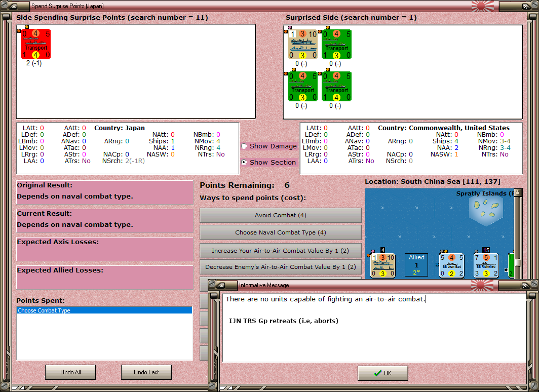Image resolution: width=539 pixels, height=392 pixels.
Task: Click the 'Points Remaining: 6' label
Action: point(245,185)
